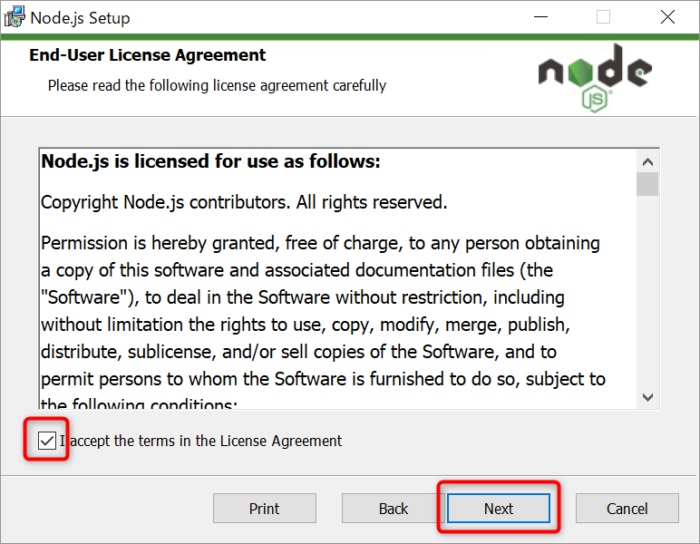Image resolution: width=700 pixels, height=544 pixels.
Task: Go back with the Back button
Action: tap(393, 508)
